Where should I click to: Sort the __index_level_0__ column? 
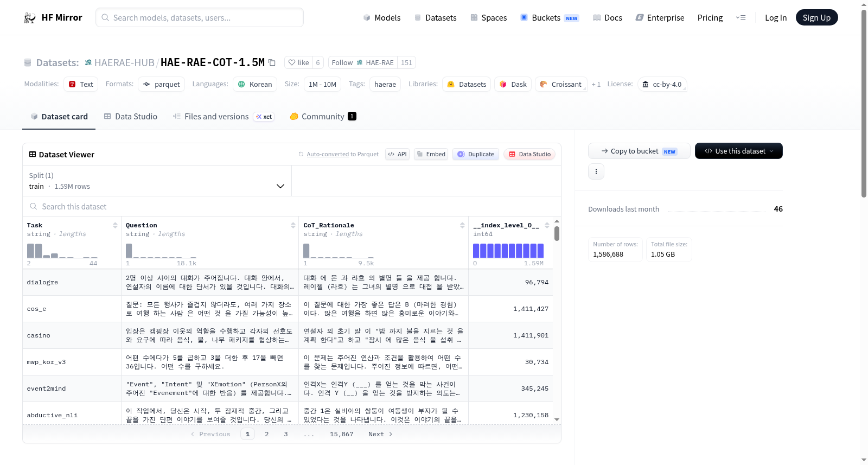pos(547,225)
